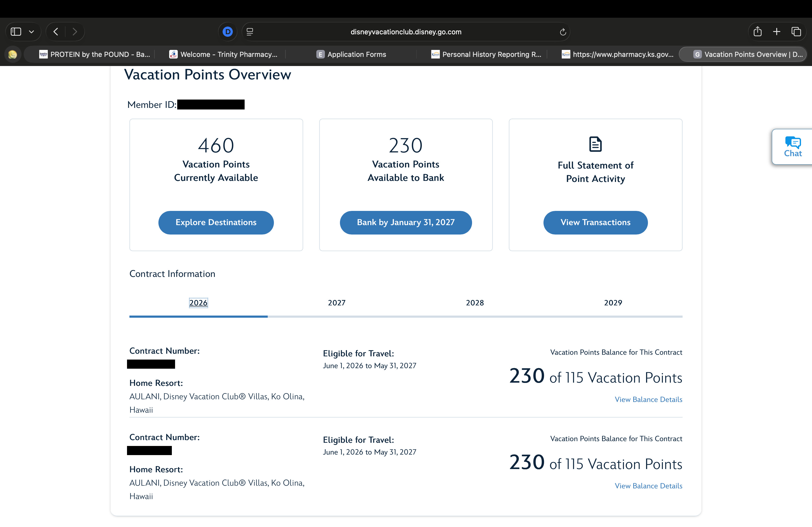812x527 pixels.
Task: Select the 2028 contract year tab
Action: pos(474,303)
